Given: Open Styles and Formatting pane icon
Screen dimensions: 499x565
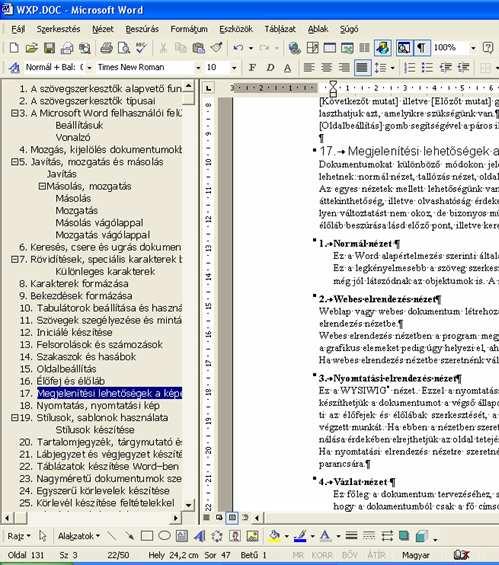Looking at the screenshot, I should (x=14, y=67).
